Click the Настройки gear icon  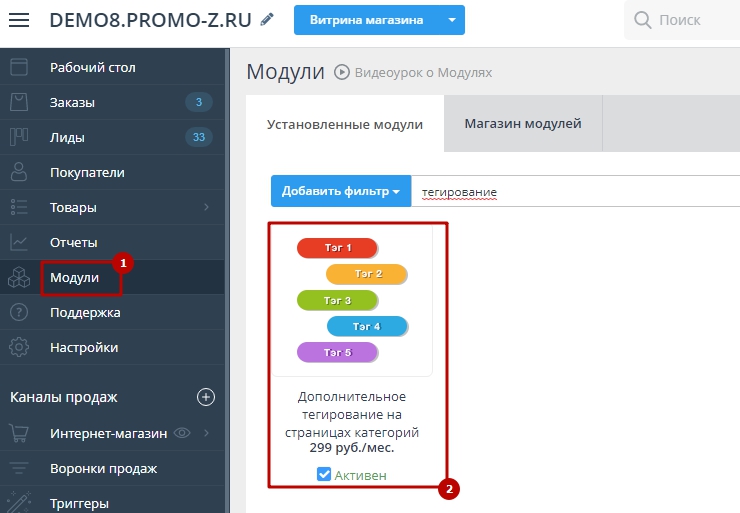(19, 347)
